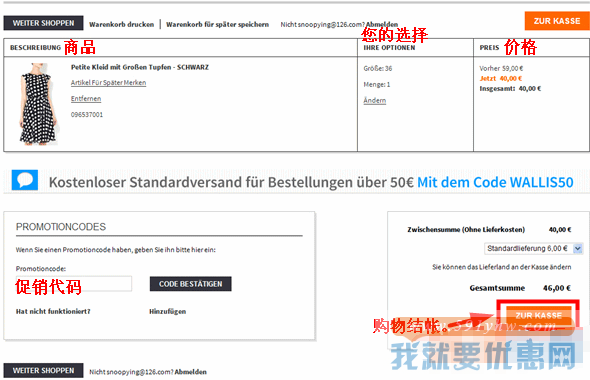Image resolution: width=590 pixels, height=380 pixels.
Task: Click the PROMOTIONCODES section heading
Action: pyautogui.click(x=61, y=227)
